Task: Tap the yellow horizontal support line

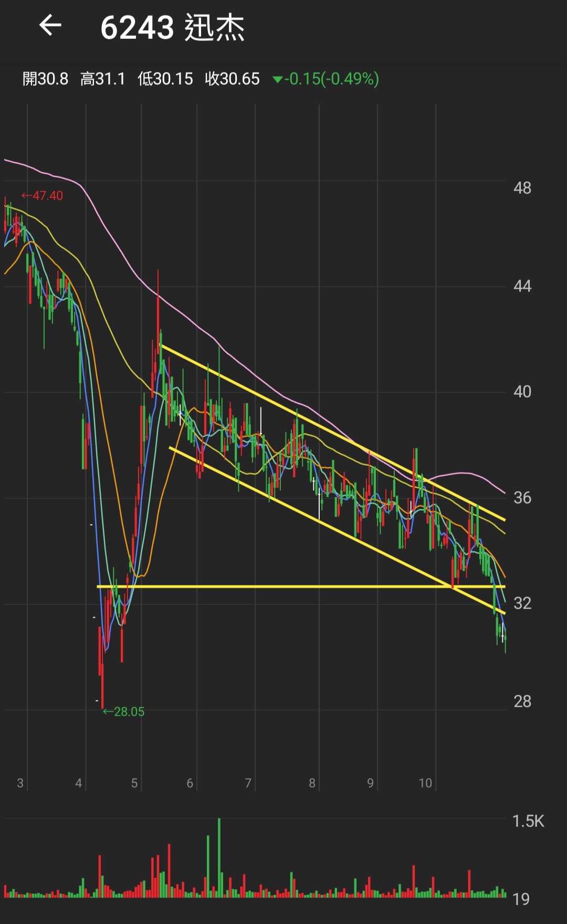Action: pos(301,586)
